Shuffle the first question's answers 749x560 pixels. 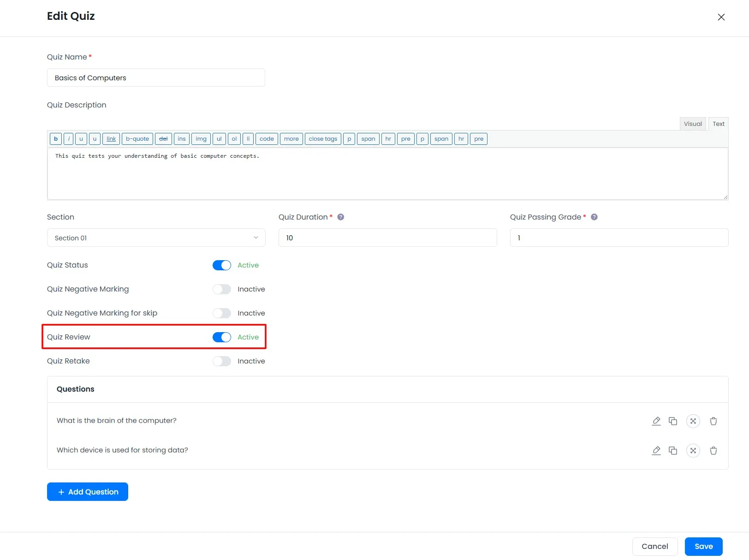pos(693,421)
